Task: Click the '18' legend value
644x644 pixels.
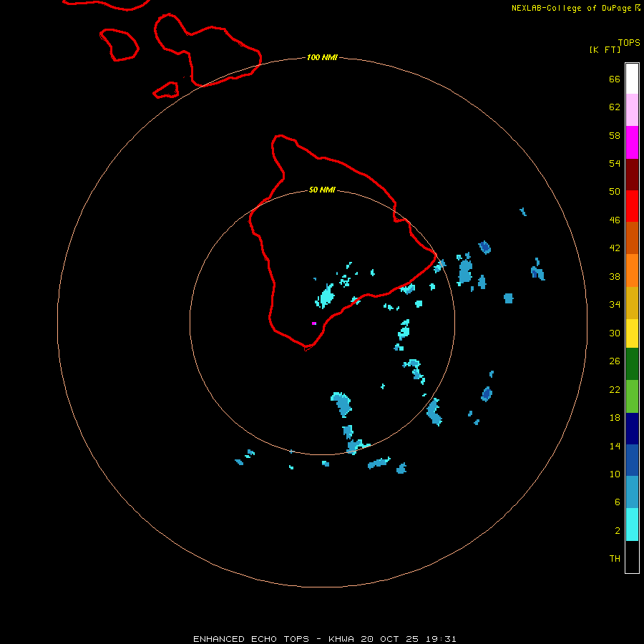Action: coord(615,418)
